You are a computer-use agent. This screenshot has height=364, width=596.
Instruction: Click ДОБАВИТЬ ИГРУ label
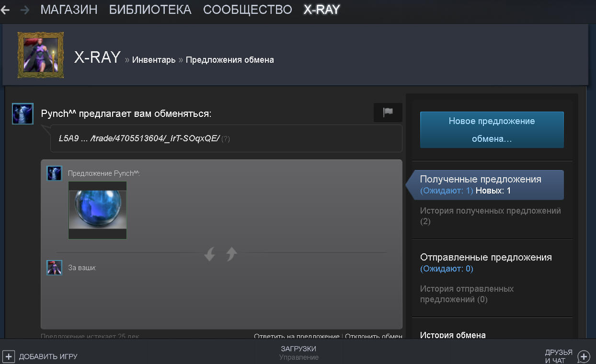pyautogui.click(x=48, y=357)
